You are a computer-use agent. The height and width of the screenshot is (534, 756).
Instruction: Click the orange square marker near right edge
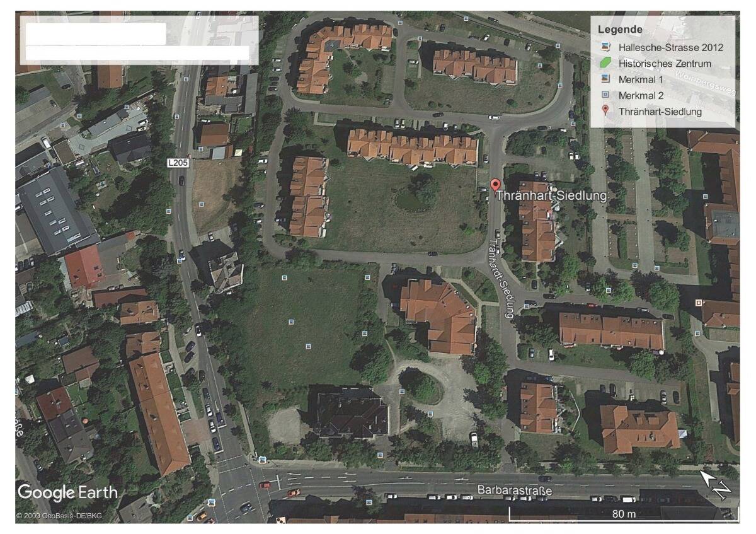coord(698,303)
